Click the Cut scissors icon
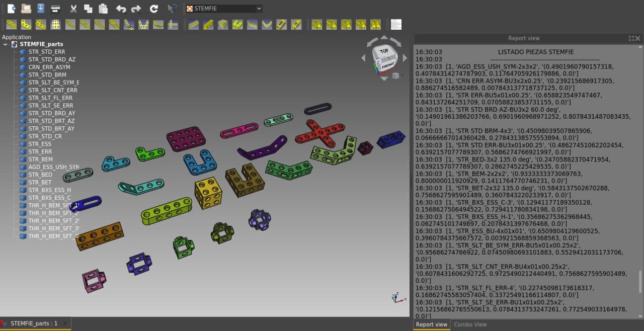644x331 pixels. [73, 9]
